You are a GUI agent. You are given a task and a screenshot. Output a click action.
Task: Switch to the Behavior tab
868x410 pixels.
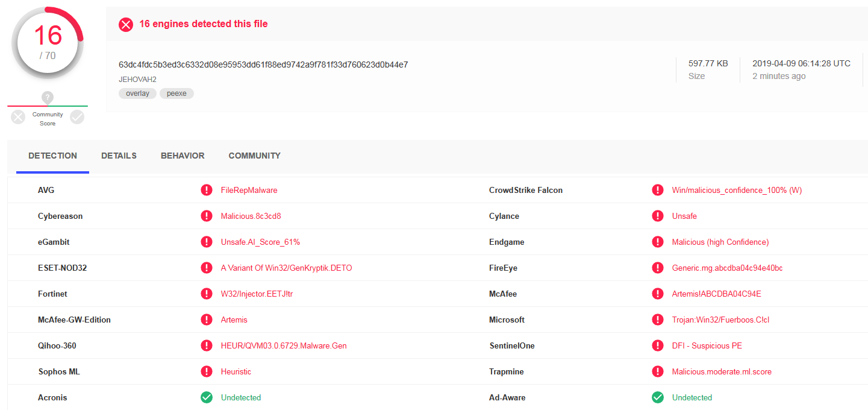[183, 156]
